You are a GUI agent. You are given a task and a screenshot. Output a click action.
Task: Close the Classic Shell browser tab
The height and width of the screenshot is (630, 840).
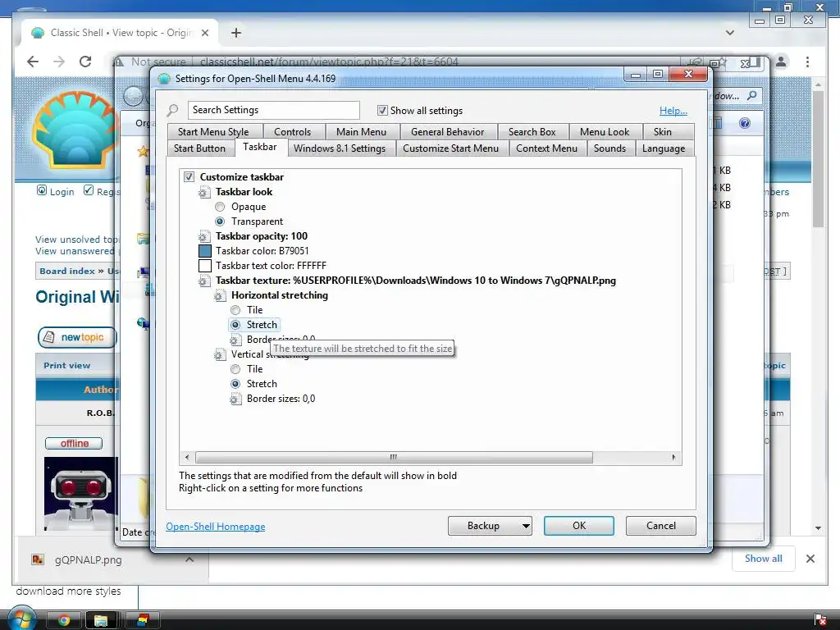[x=204, y=33]
